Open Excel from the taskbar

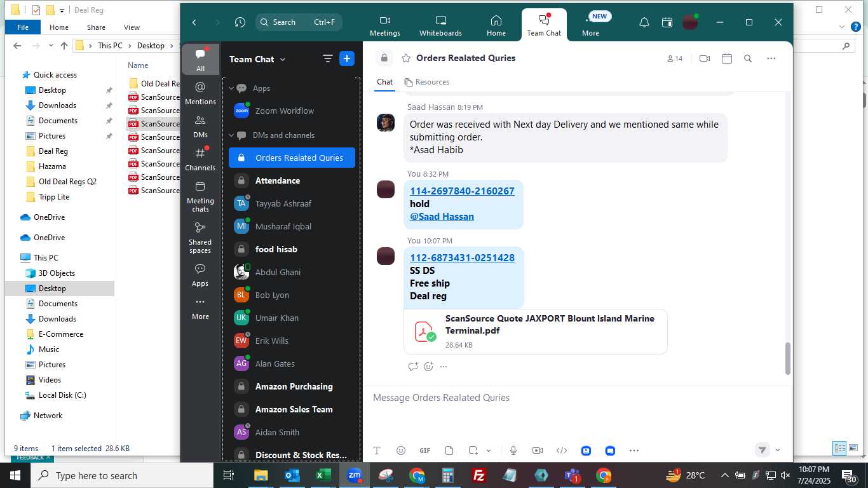[323, 475]
